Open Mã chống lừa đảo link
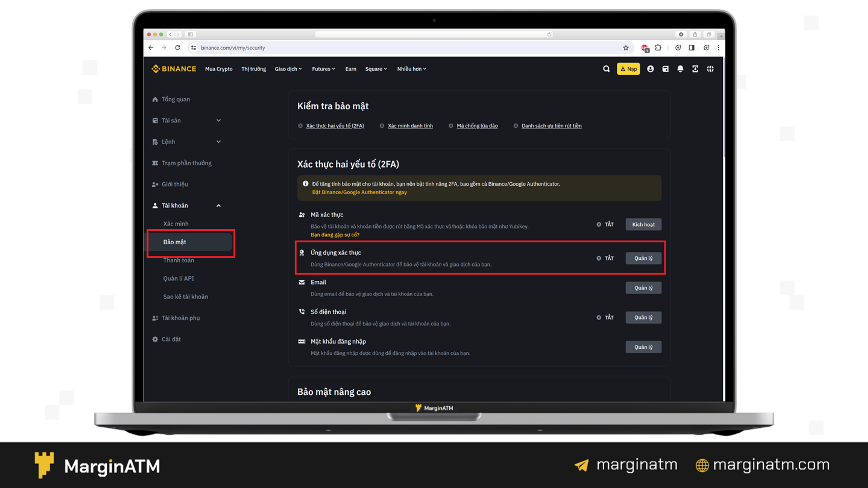 477,126
